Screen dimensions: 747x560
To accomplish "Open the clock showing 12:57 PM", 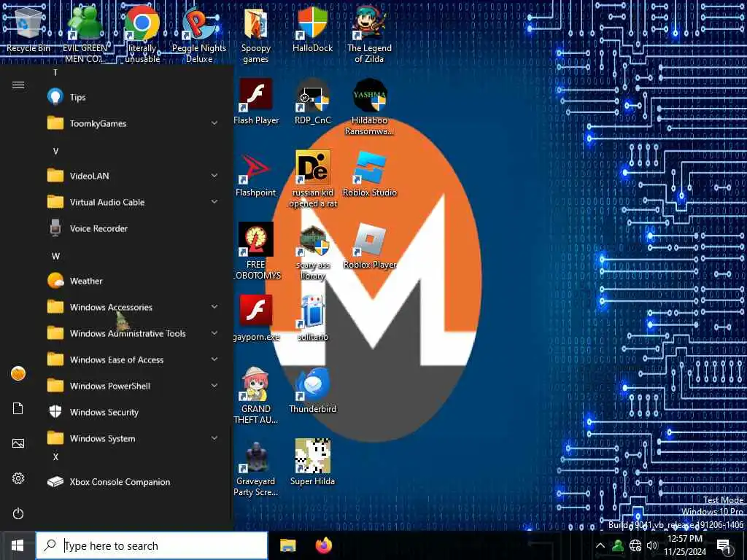I will tap(685, 545).
